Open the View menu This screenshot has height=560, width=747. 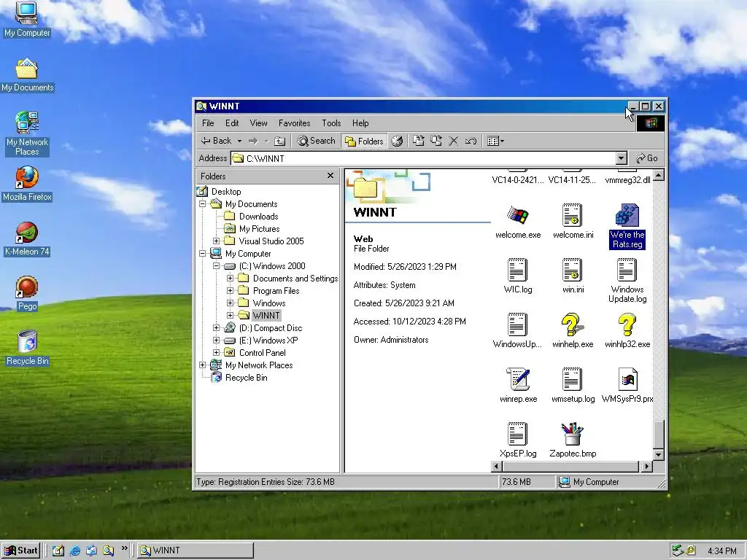point(259,123)
